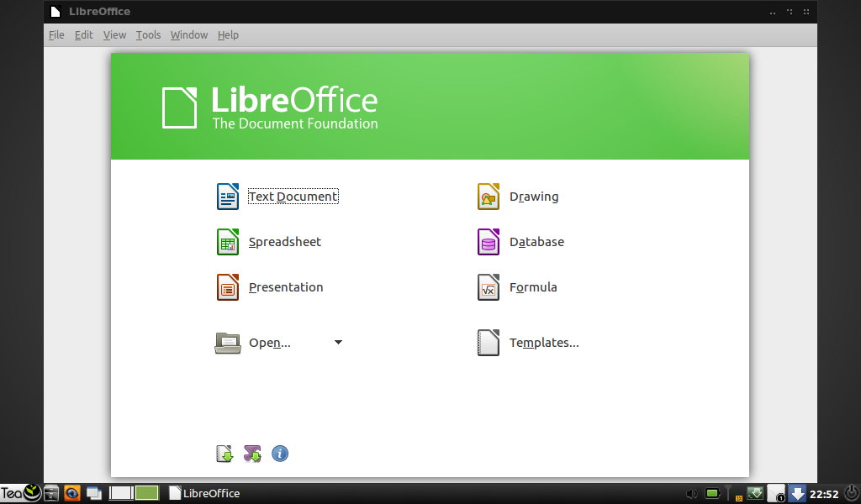The image size is (861, 504).
Task: Click the Open... label
Action: 270,343
